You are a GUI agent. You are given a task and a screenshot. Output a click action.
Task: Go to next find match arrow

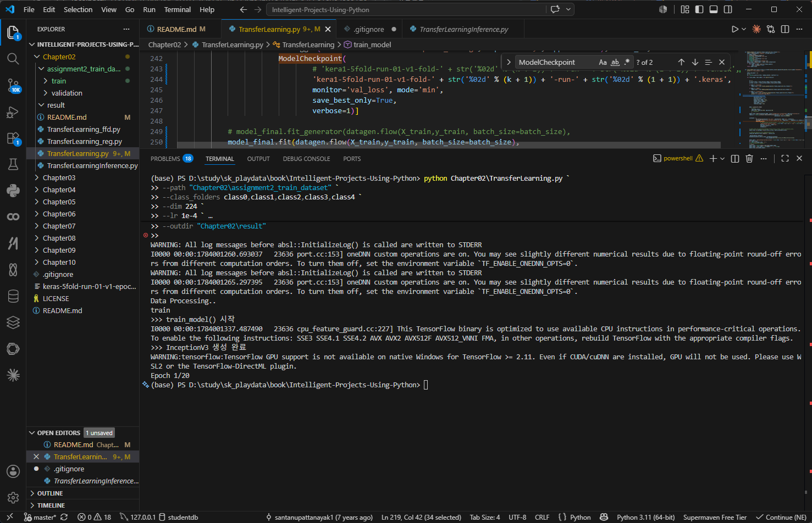click(695, 62)
